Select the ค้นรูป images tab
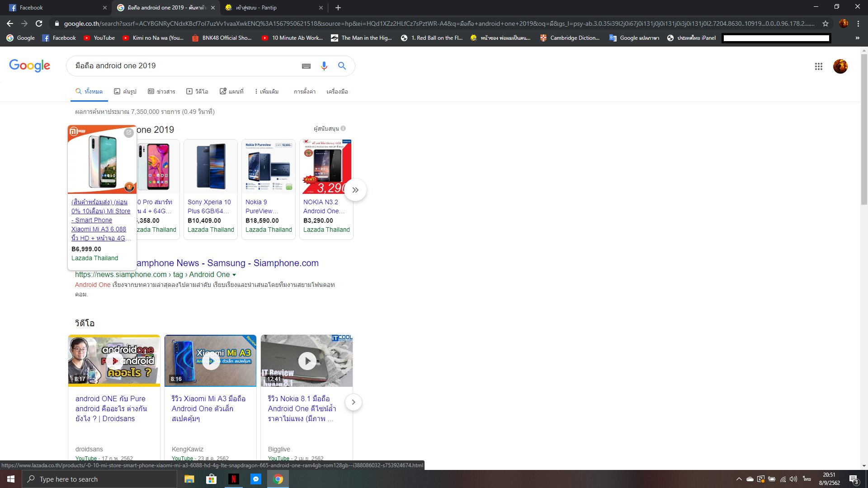Viewport: 868px width, 488px height. click(125, 91)
